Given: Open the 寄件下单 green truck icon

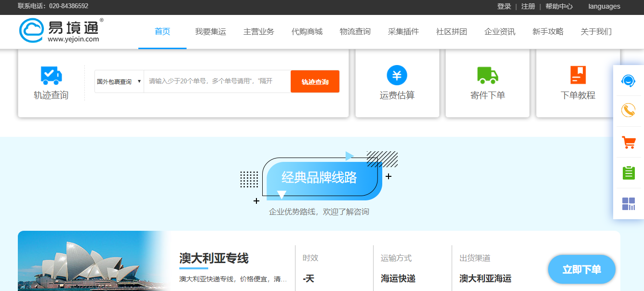Looking at the screenshot, I should 487,75.
